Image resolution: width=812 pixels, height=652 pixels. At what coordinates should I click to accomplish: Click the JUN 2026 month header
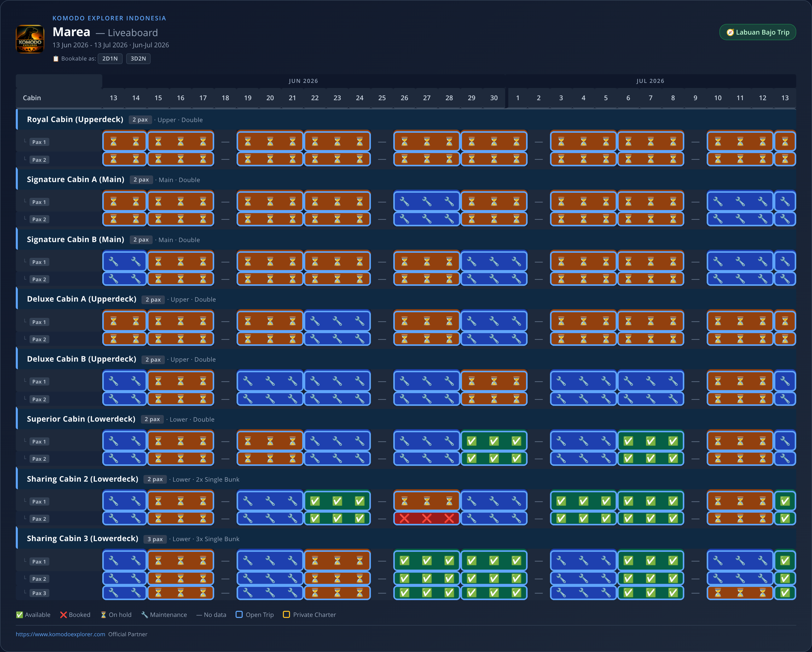click(303, 81)
